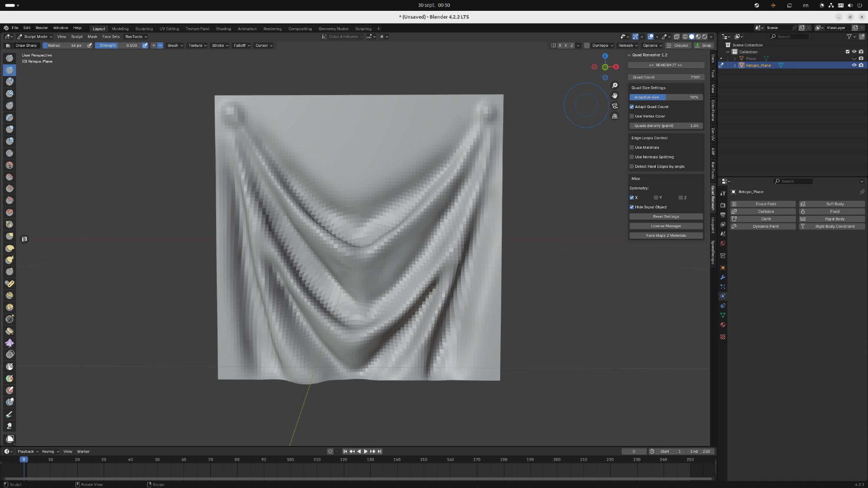The height and width of the screenshot is (488, 868).
Task: Toggle X-ray display in viewport header
Action: 677,37
